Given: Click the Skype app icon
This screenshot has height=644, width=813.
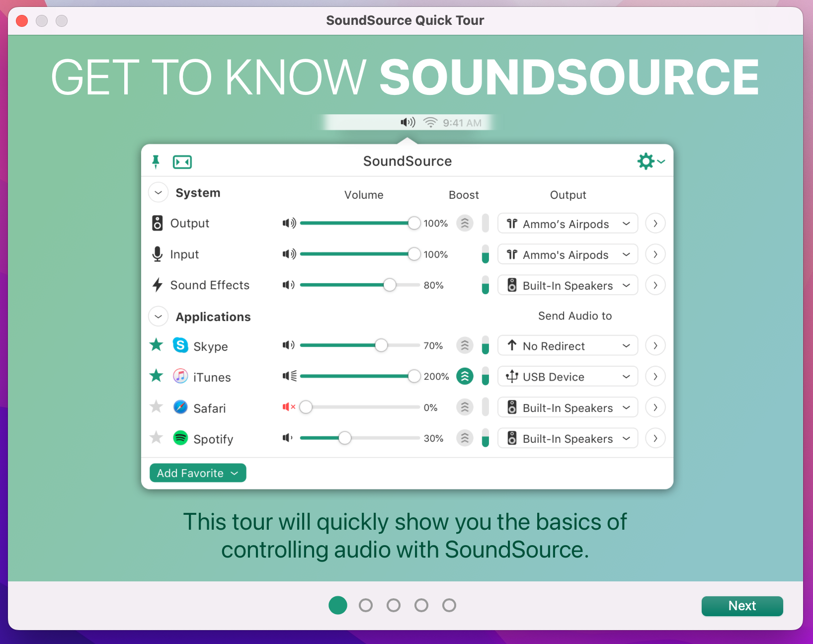Looking at the screenshot, I should click(180, 345).
